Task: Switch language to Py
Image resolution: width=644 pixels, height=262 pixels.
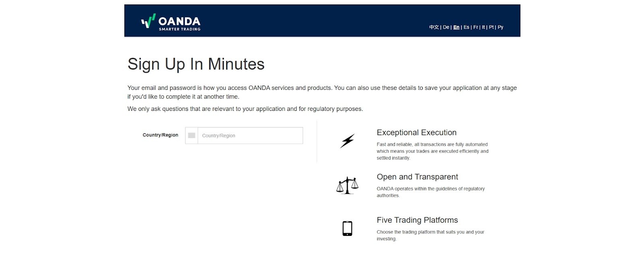Action: click(501, 27)
